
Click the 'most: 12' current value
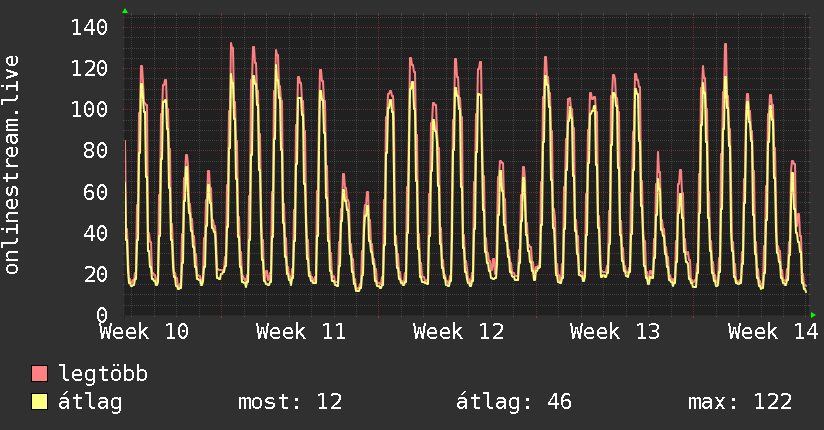pos(290,402)
